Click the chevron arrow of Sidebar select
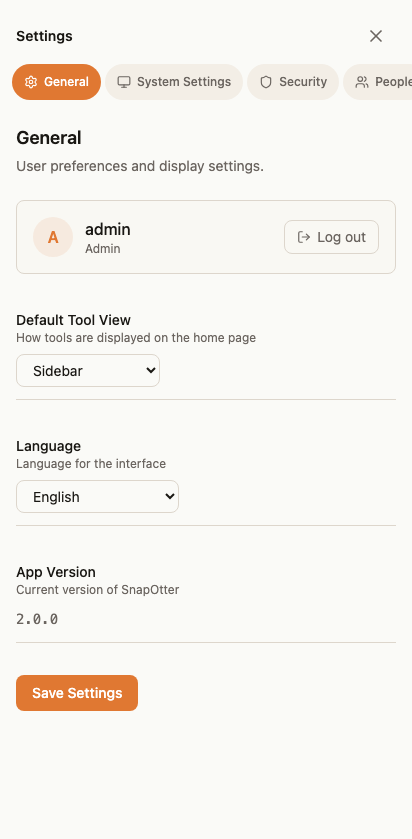The width and height of the screenshot is (412, 839). [x=151, y=370]
